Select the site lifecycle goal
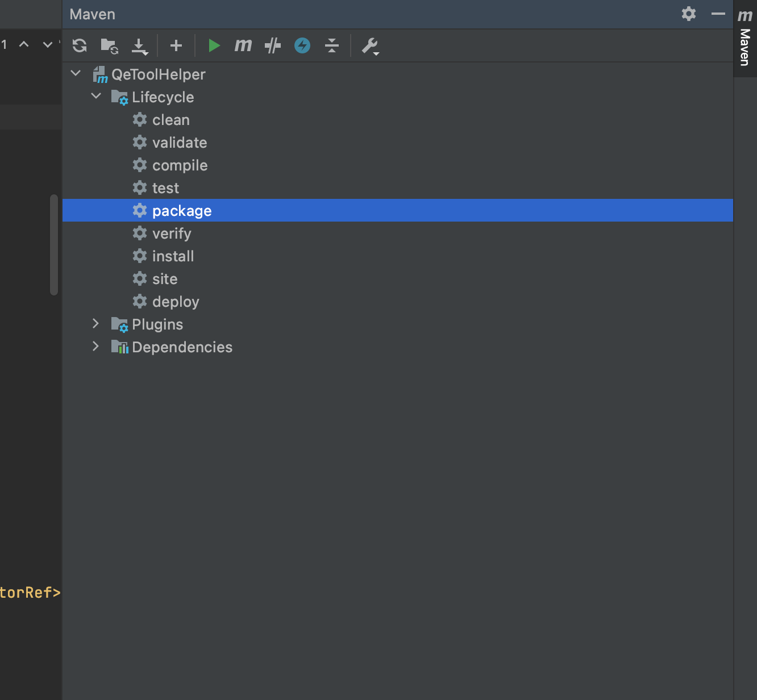757x700 pixels. click(398, 279)
